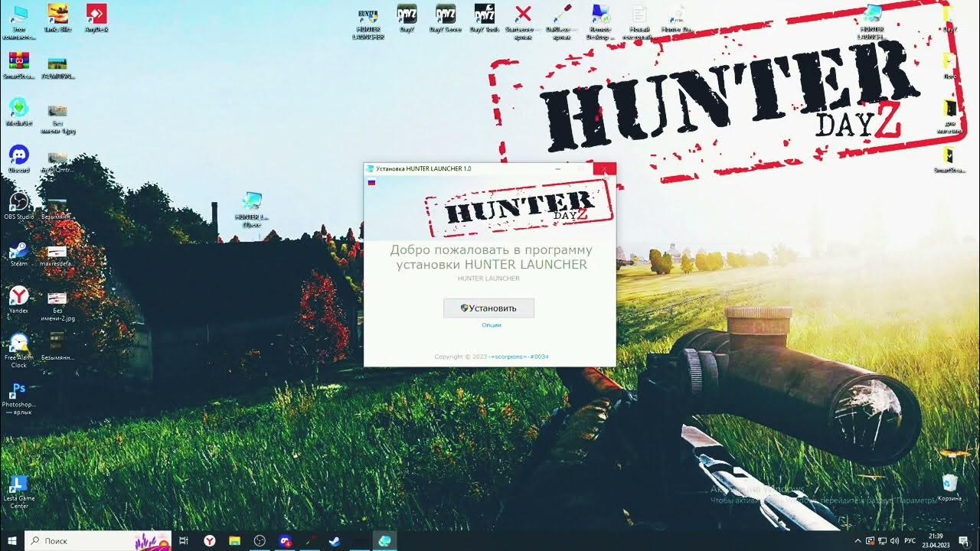980x551 pixels.
Task: Launch OBS Studio from desktop
Action: [x=19, y=206]
